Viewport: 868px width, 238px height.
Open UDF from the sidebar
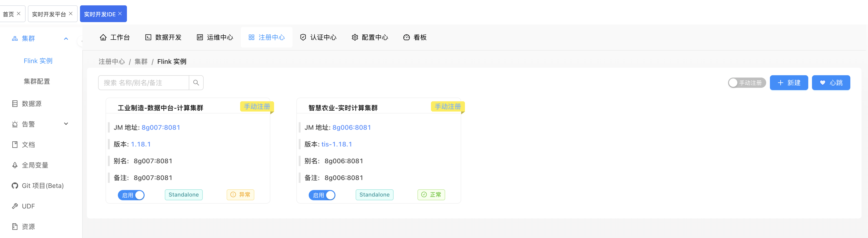pos(28,206)
